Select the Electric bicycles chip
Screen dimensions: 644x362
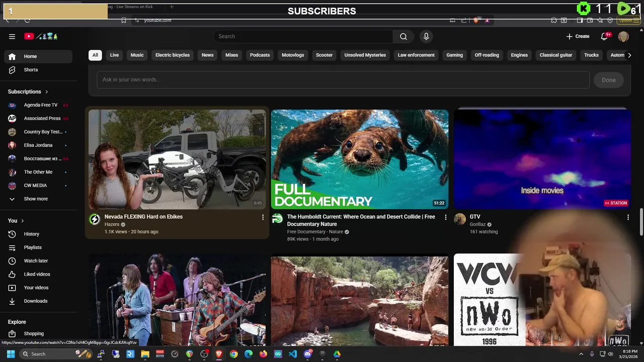click(x=173, y=55)
